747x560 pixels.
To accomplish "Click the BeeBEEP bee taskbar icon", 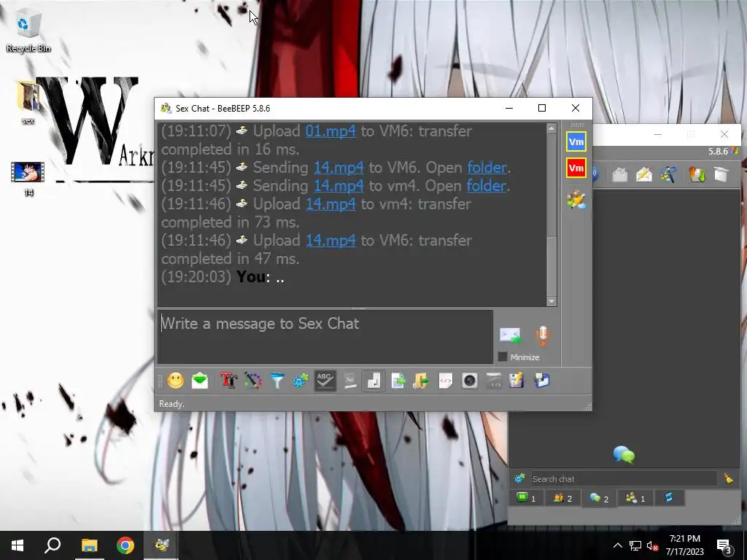I will click(161, 545).
